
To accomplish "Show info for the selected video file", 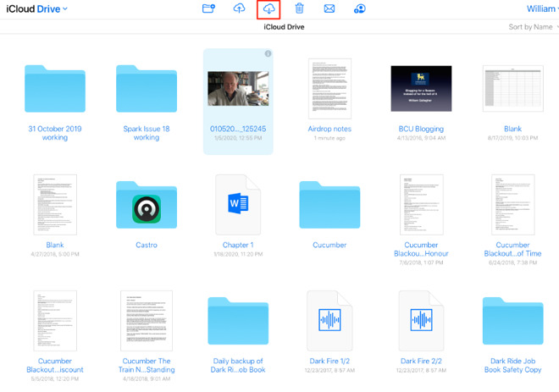I will 268,54.
